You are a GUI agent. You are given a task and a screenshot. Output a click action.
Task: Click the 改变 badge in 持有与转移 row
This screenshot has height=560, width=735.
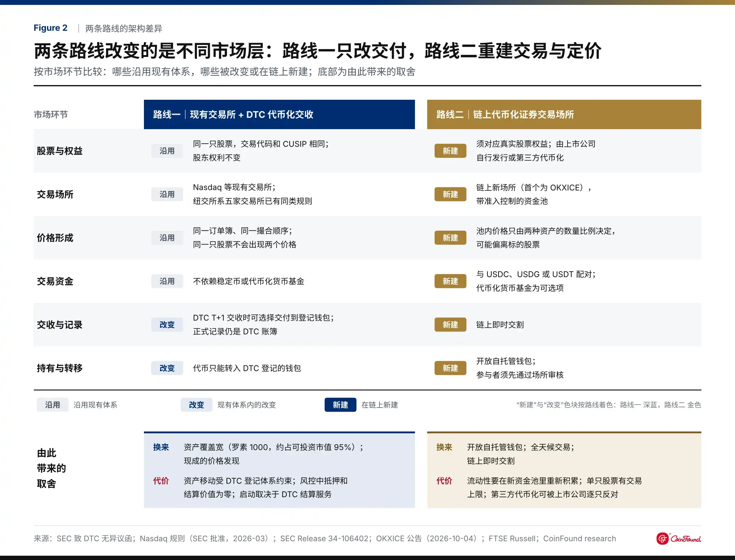(x=167, y=368)
